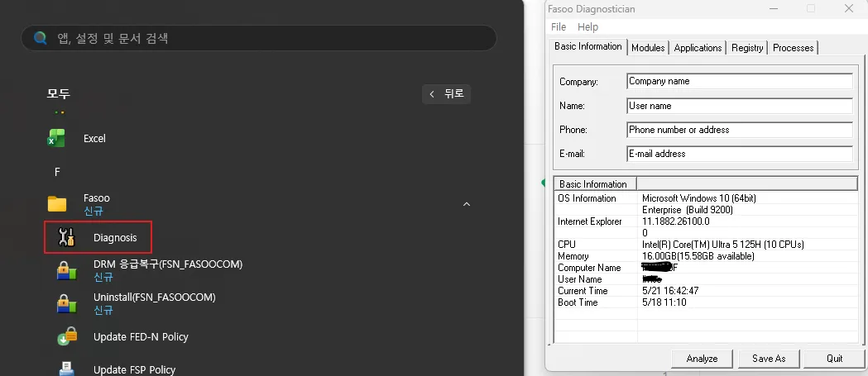868x376 pixels.
Task: Click Uninstall(FSN_FASOOCOM) padlock icon
Action: point(66,303)
